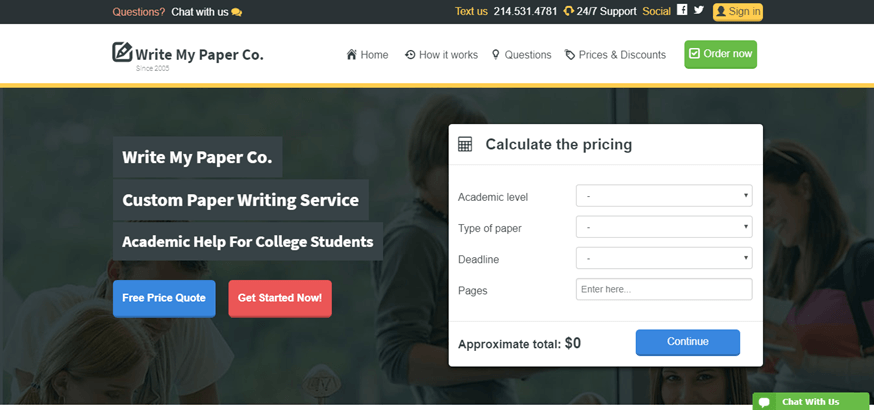Expand the Type of paper dropdown

(664, 227)
